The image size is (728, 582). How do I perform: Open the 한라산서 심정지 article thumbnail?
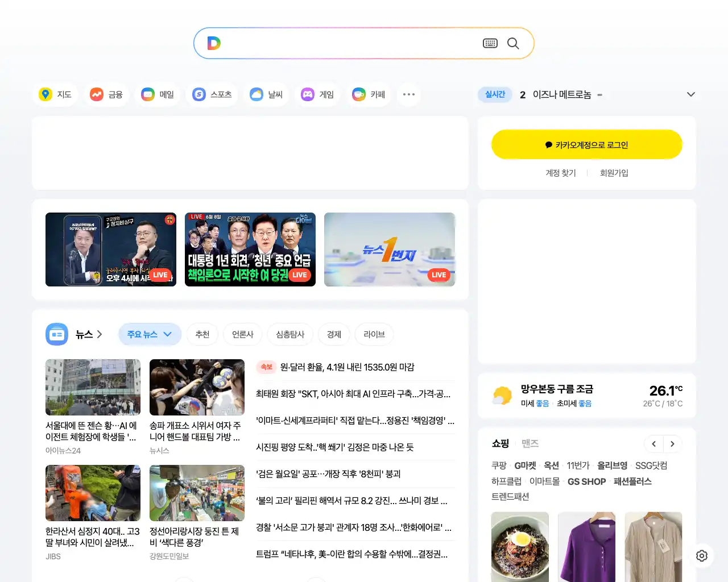coord(93,493)
